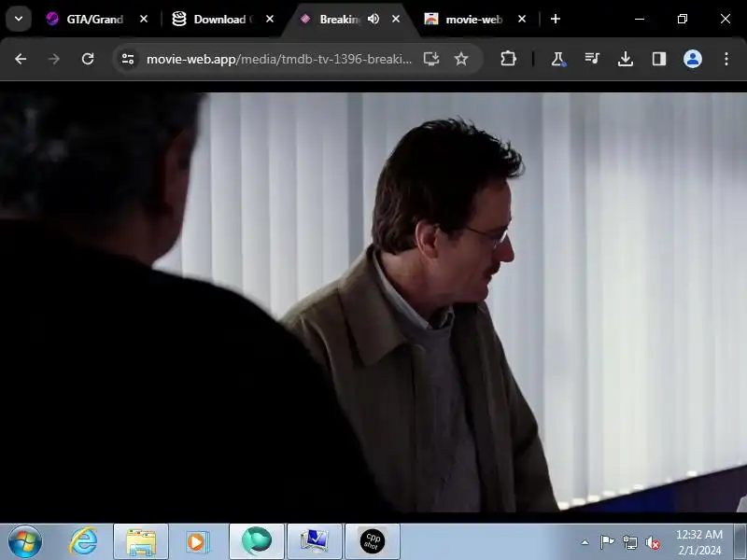This screenshot has width=747, height=560.
Task: Open the network status tray icon
Action: pyautogui.click(x=629, y=542)
